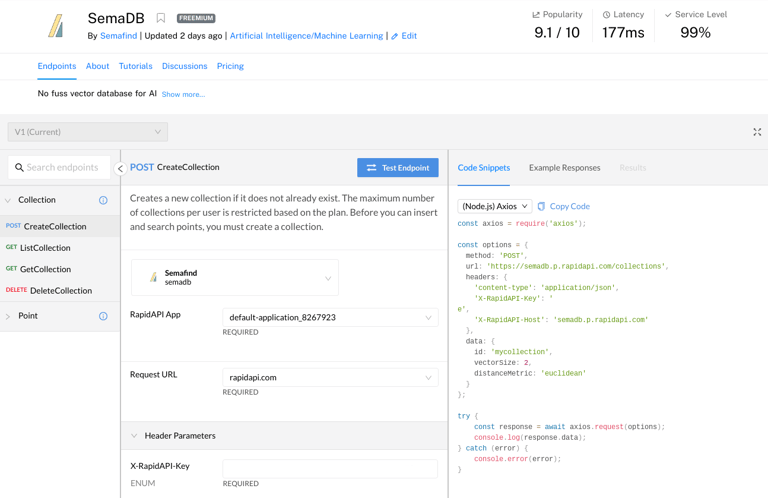Show info for the Collection group
The image size is (768, 498).
103,200
